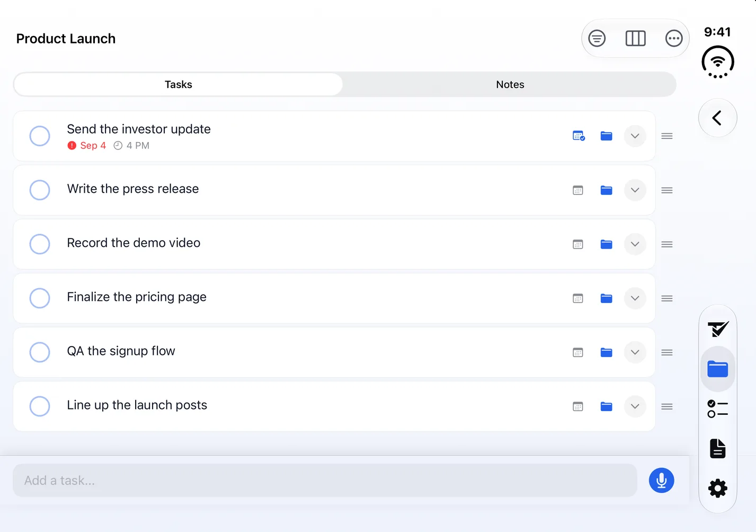Open settings gear in sidebar
Viewport: 756px width, 532px height.
click(x=718, y=488)
